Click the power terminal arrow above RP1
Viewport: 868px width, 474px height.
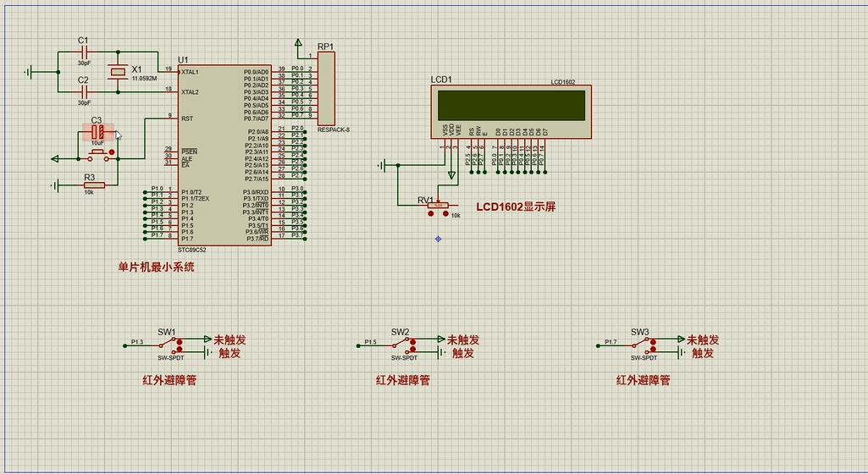point(297,41)
